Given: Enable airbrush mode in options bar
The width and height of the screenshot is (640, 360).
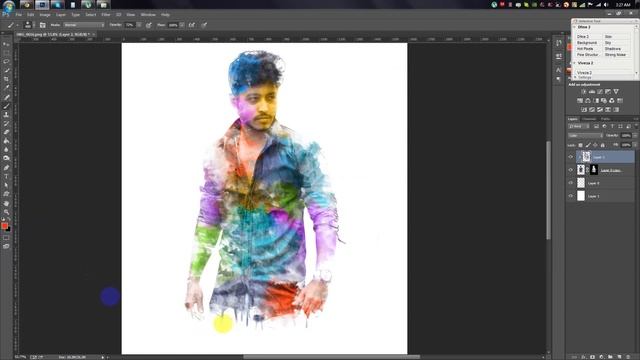Looking at the screenshot, I should pyautogui.click(x=192, y=25).
